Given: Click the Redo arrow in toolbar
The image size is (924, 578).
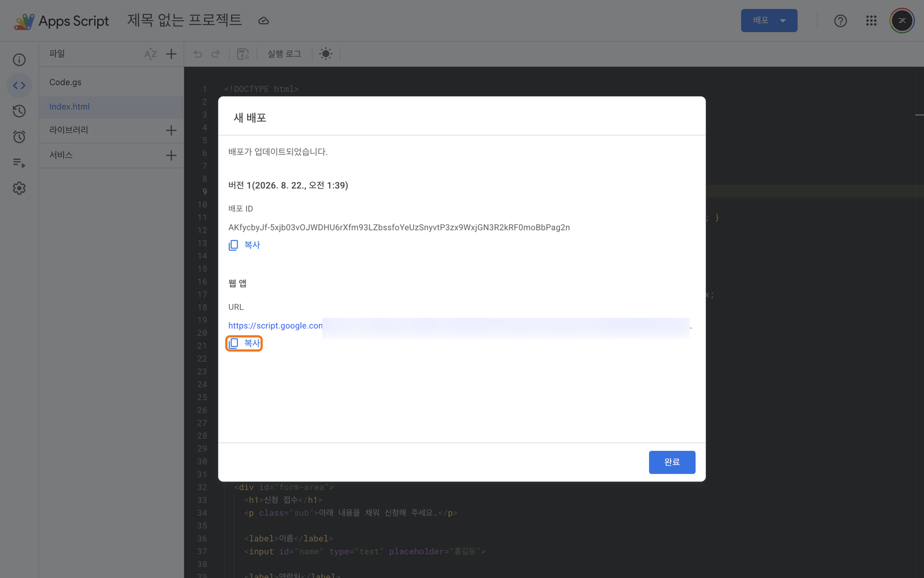Looking at the screenshot, I should coord(215,54).
